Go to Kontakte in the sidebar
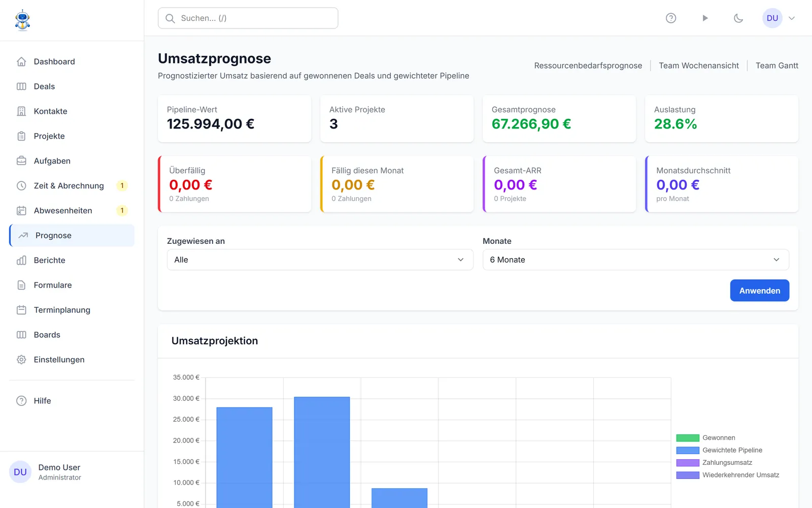This screenshot has width=812, height=508. [72, 111]
